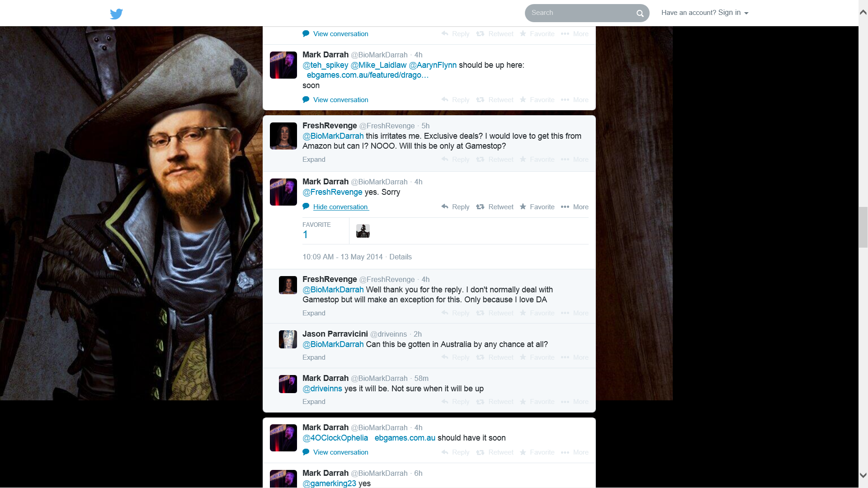Open the 10:09 AM - 13 May 2014 timestamp
The width and height of the screenshot is (868, 488).
(343, 257)
